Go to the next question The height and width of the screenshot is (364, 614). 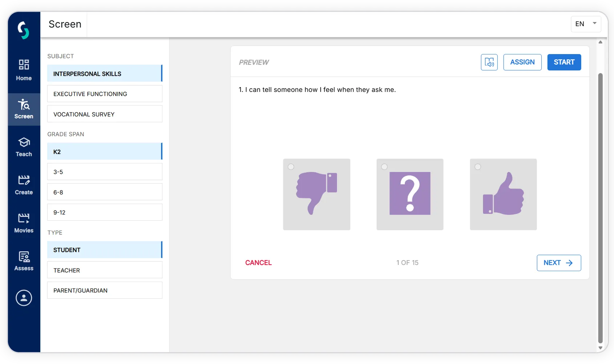558,263
